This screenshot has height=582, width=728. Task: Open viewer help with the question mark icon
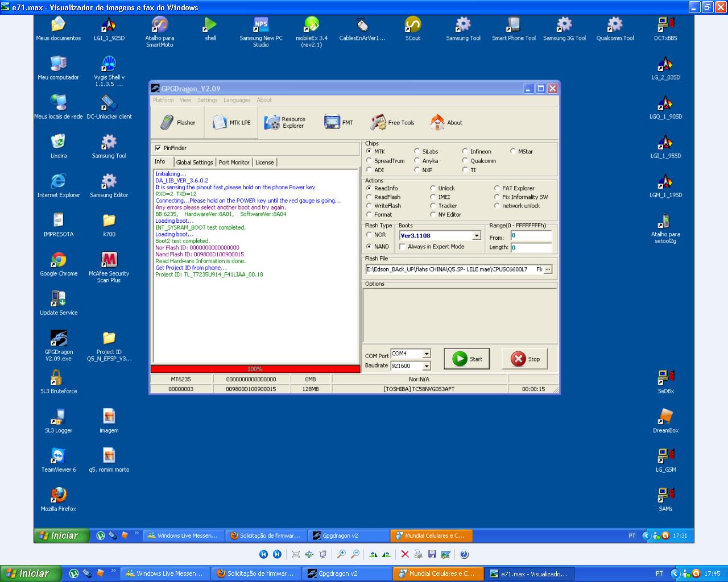[x=464, y=554]
